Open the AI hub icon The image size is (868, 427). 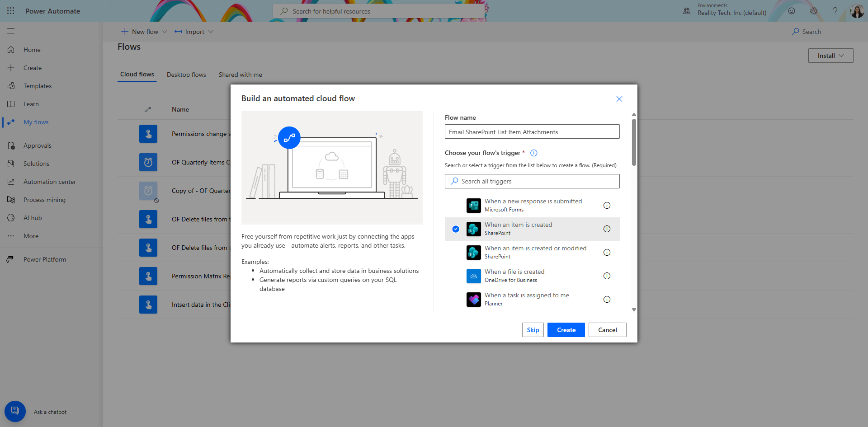pyautogui.click(x=11, y=218)
